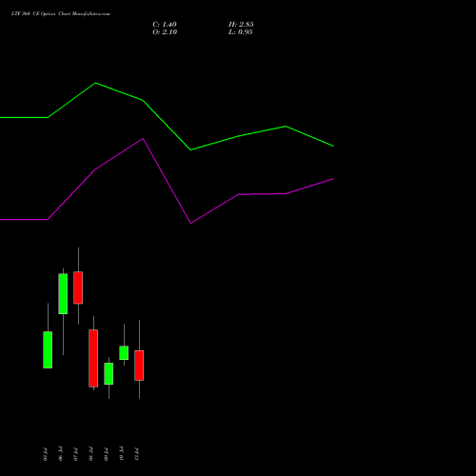Click the magenta indicator line's highest peak
Viewport: 476px width, 476px height.
(x=143, y=138)
